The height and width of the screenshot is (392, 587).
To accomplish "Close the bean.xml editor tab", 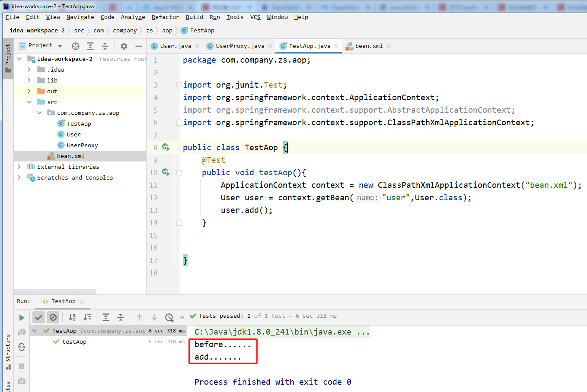I will [x=389, y=46].
